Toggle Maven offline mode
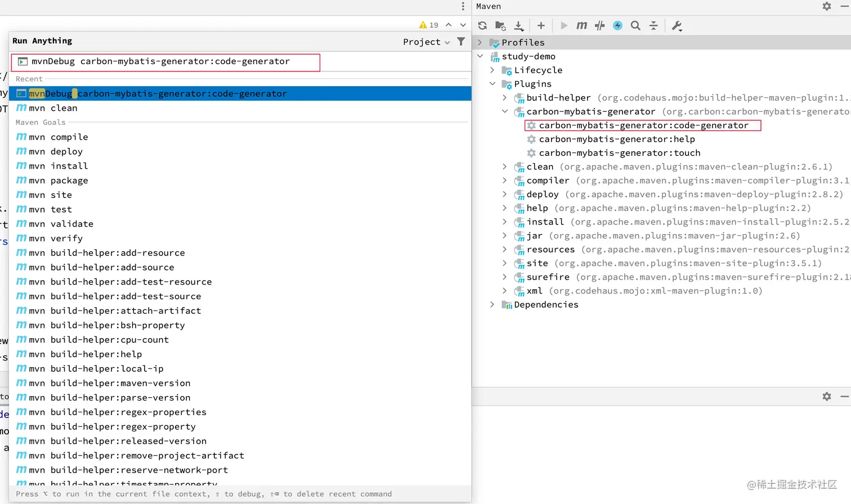 point(600,25)
